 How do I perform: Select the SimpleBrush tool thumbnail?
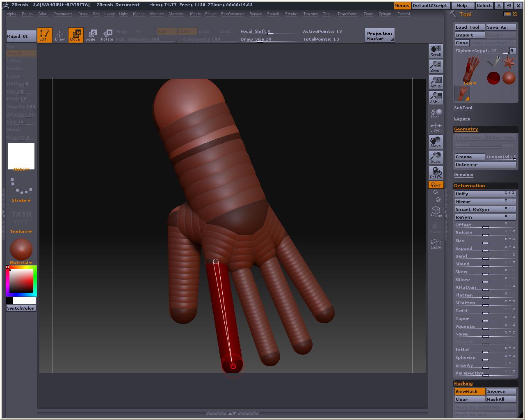[x=494, y=62]
